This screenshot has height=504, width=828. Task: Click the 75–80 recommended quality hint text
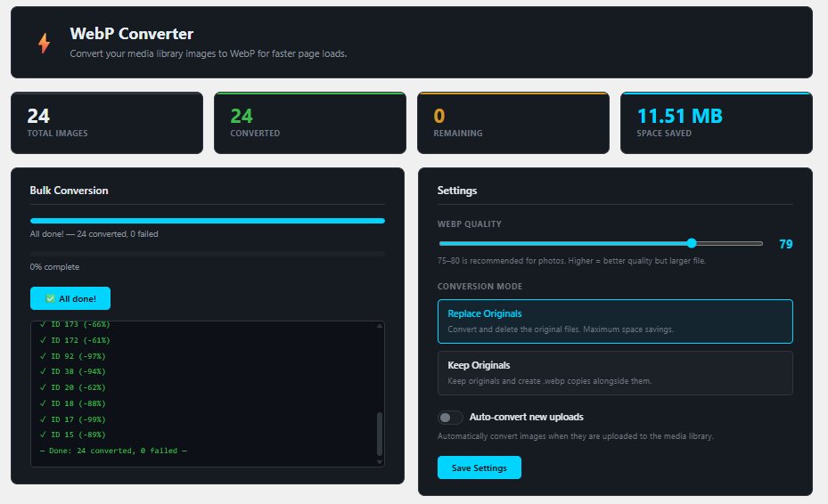(571, 261)
